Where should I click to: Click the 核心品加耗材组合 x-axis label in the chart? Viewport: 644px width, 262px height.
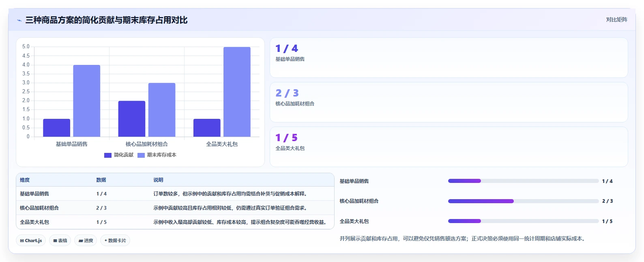click(147, 144)
